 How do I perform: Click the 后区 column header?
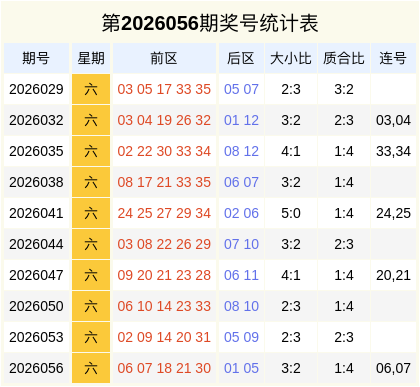tap(241, 58)
